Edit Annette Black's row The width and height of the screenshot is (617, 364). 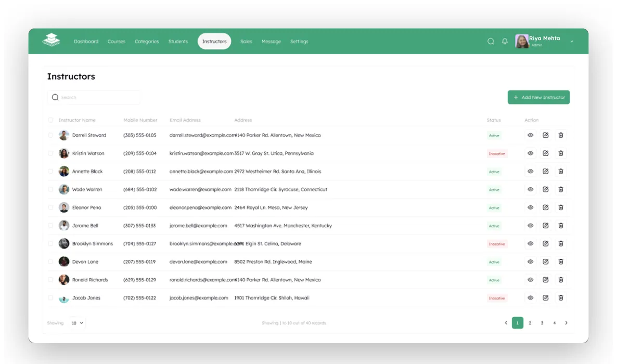545,171
